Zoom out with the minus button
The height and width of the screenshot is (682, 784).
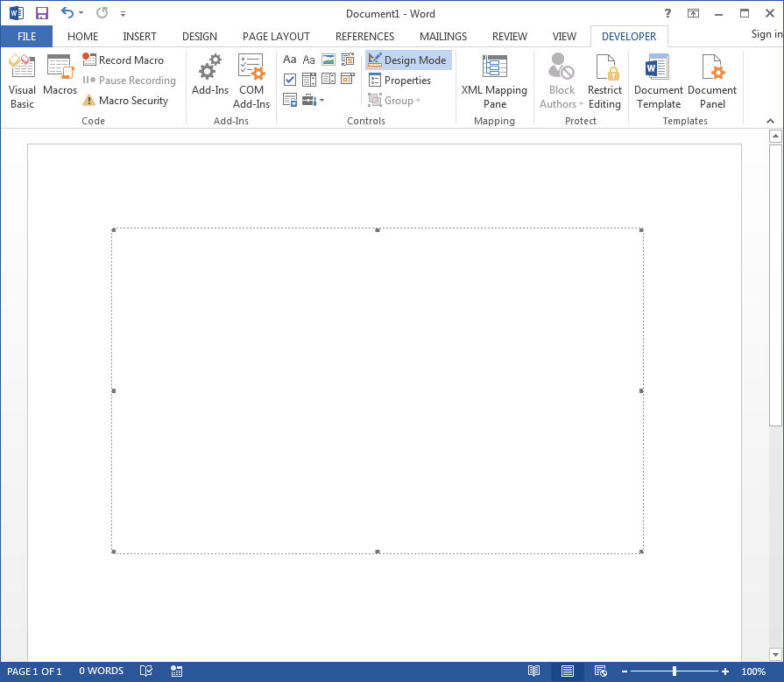pos(625,671)
